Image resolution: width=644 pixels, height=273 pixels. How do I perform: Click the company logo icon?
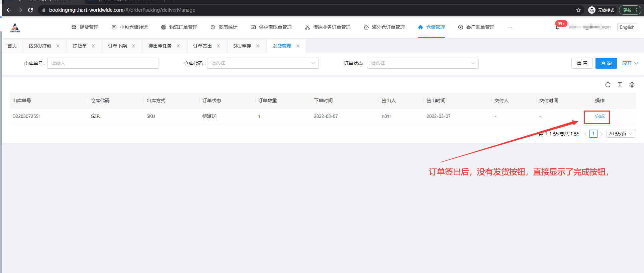(15, 27)
